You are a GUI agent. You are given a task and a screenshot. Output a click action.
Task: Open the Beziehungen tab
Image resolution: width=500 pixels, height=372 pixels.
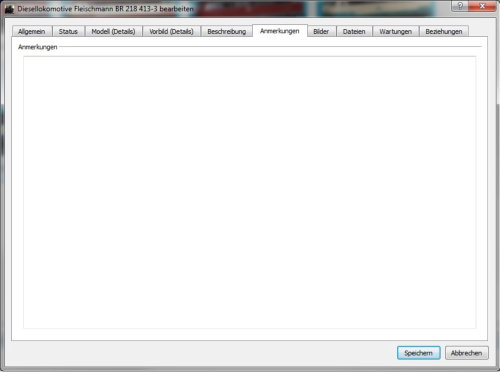(444, 31)
